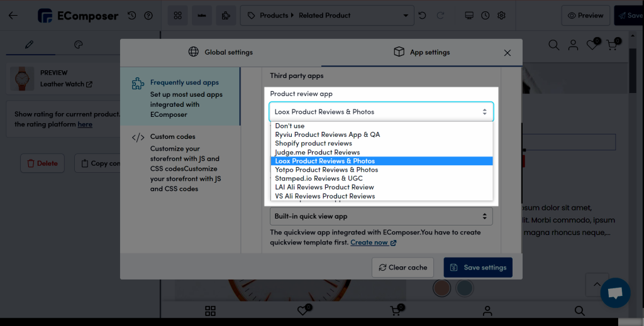
Task: Follow the Create now link
Action: pos(374,242)
